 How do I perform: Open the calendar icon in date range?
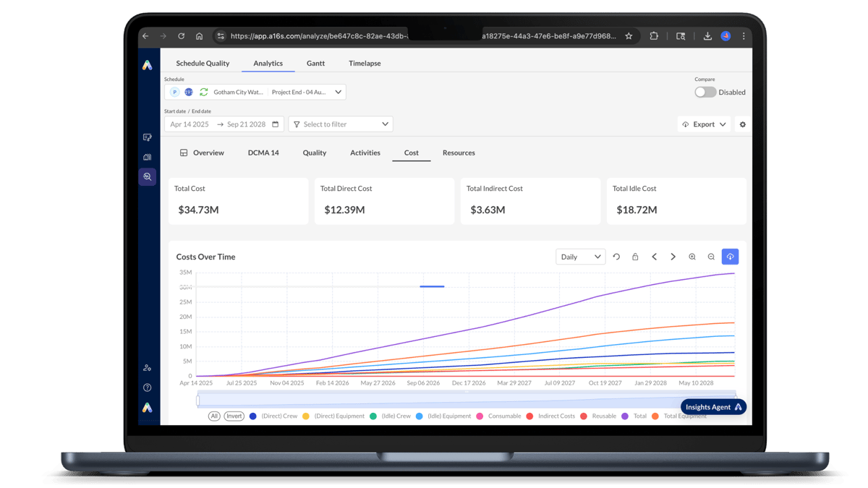pyautogui.click(x=275, y=124)
